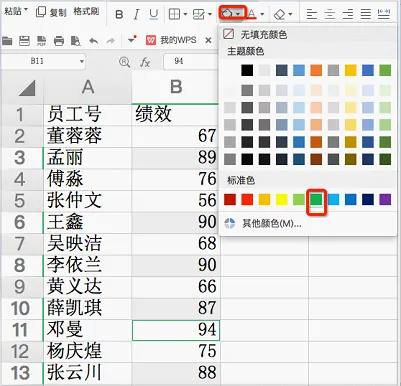The image size is (401, 386).
Task: Select row 13 header
Action: [x=22, y=373]
